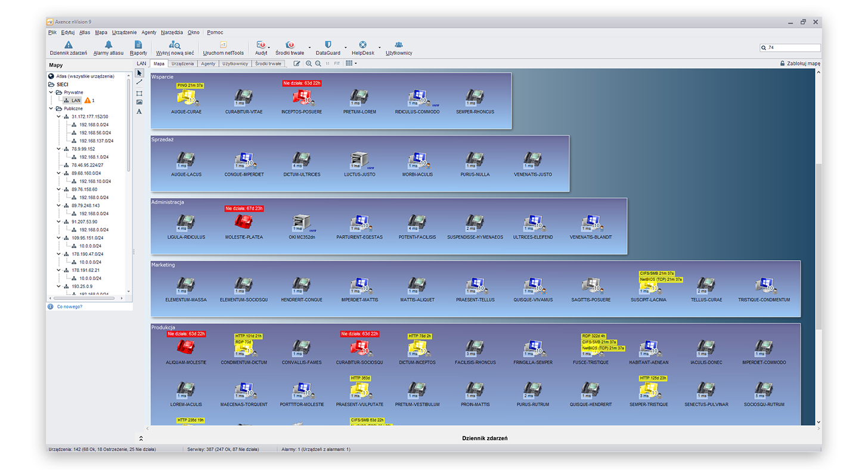Open the HelpDesk dropdown arrow
Image resolution: width=868 pixels, height=470 pixels.
379,47
